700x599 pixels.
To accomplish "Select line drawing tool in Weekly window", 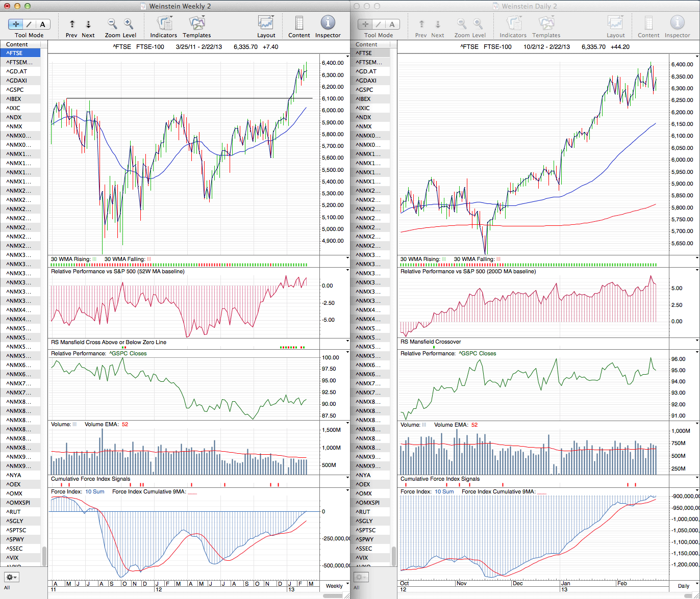I will point(29,24).
